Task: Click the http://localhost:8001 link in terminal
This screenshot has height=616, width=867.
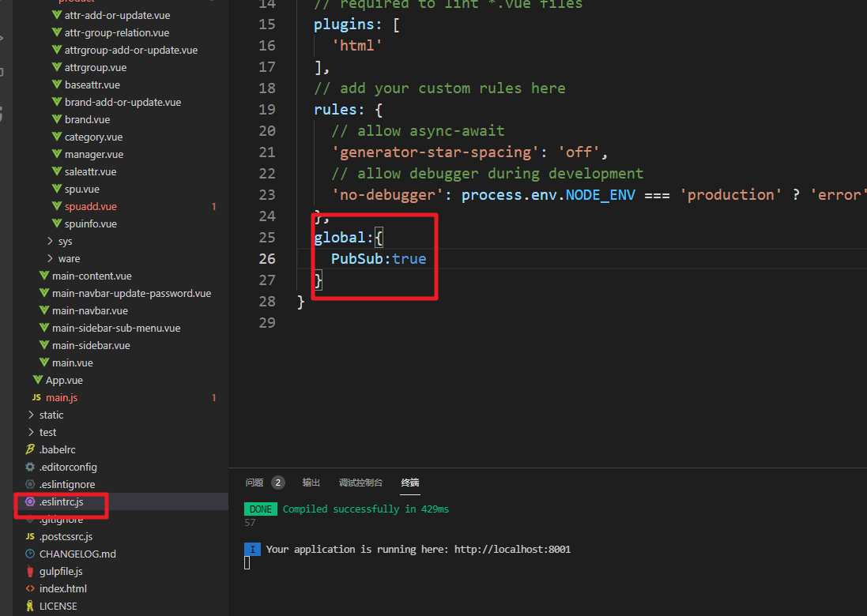Action: click(513, 549)
